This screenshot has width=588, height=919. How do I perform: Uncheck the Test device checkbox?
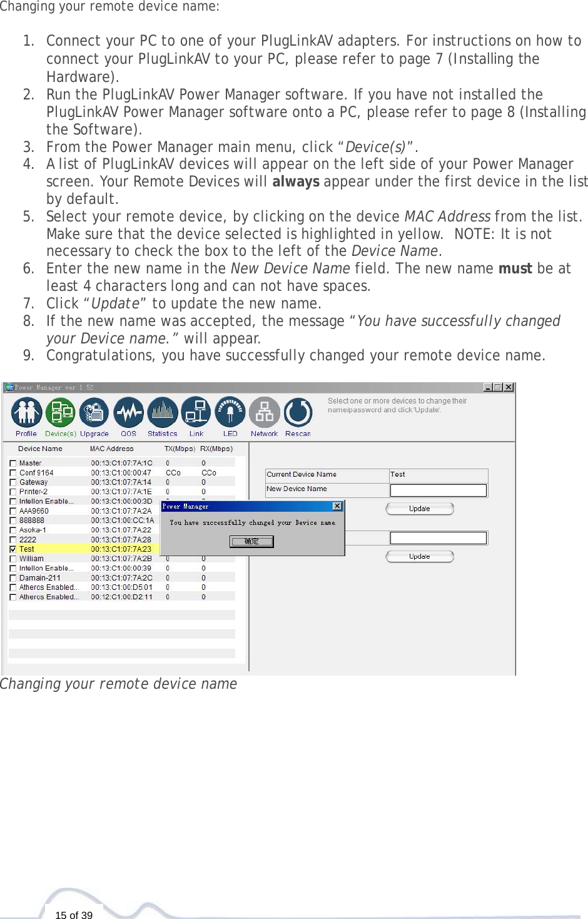coord(13,549)
